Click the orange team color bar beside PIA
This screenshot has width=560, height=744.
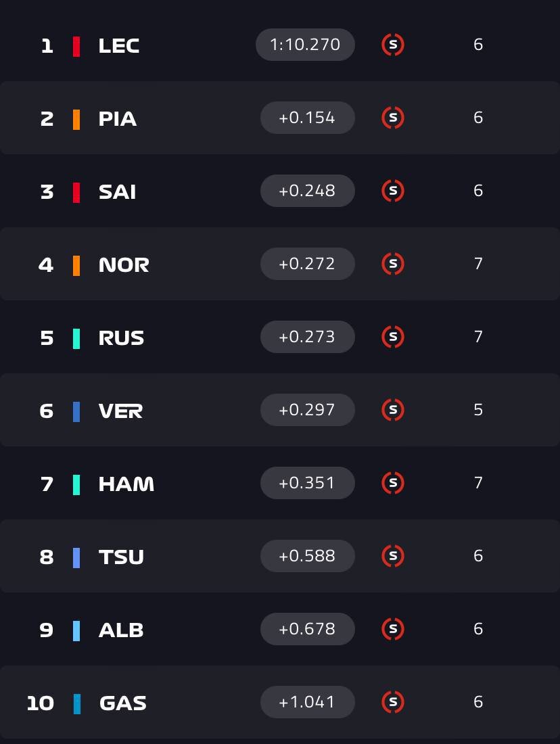pos(76,119)
